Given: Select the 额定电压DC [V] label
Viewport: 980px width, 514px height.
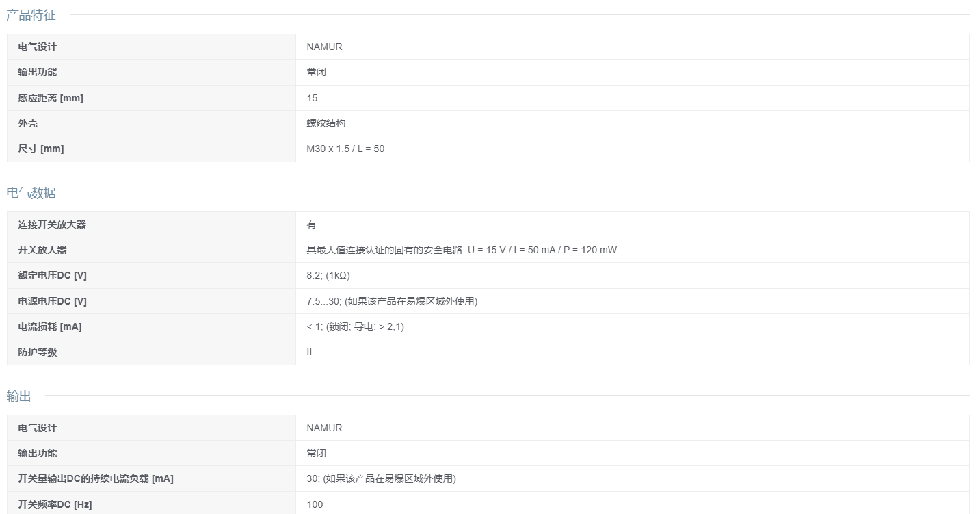Looking at the screenshot, I should (x=52, y=275).
